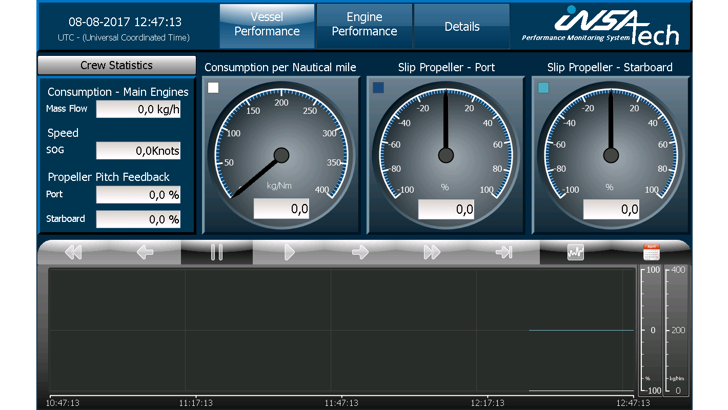Open the trend chart graph icon

point(575,252)
